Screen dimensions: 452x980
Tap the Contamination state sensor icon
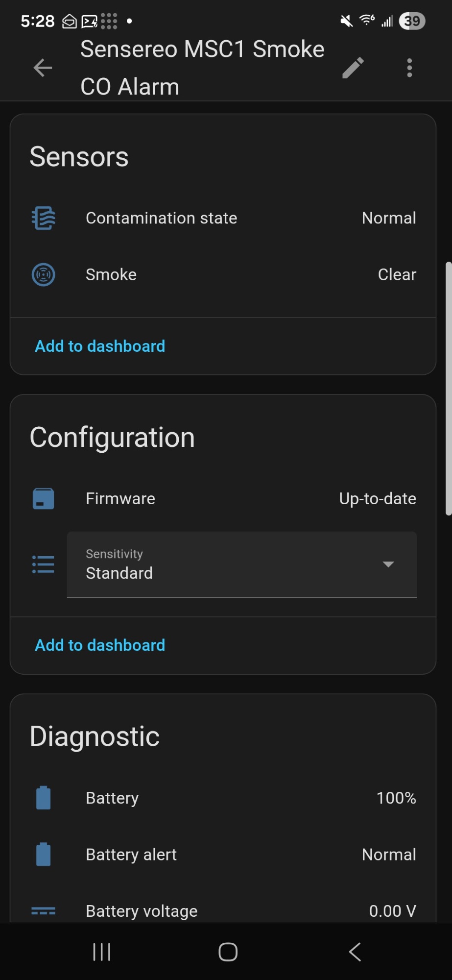[44, 218]
